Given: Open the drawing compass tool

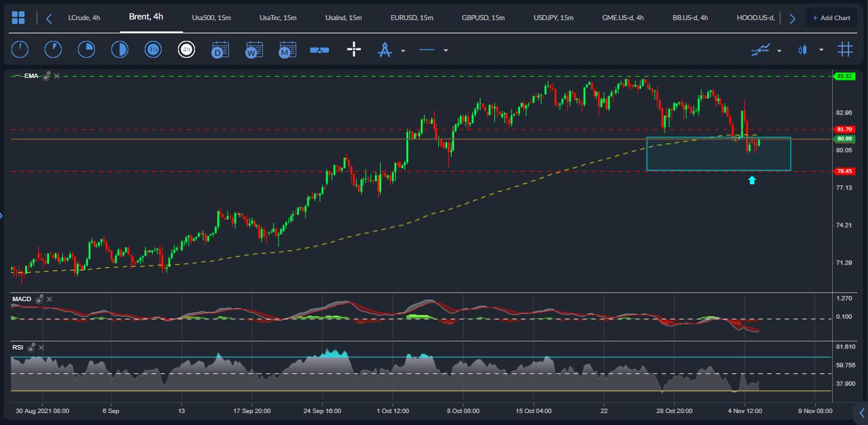Looking at the screenshot, I should [384, 50].
